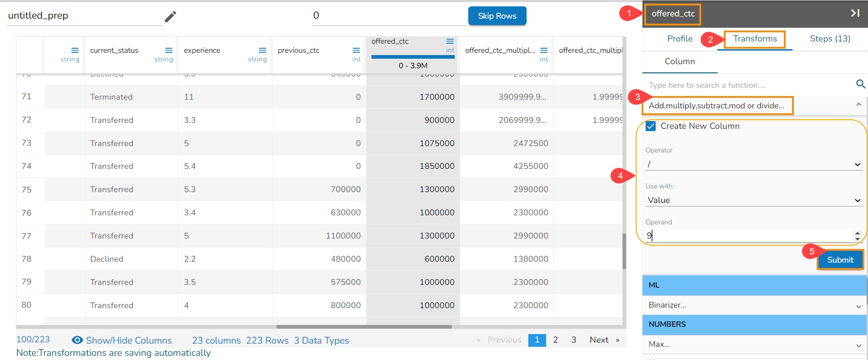Collapse the right side panel using the arrow icon

point(855,13)
